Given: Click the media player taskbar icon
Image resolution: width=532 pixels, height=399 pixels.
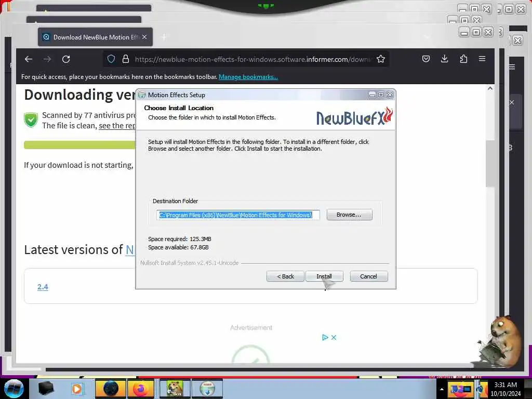Looking at the screenshot, I should coord(77,389).
